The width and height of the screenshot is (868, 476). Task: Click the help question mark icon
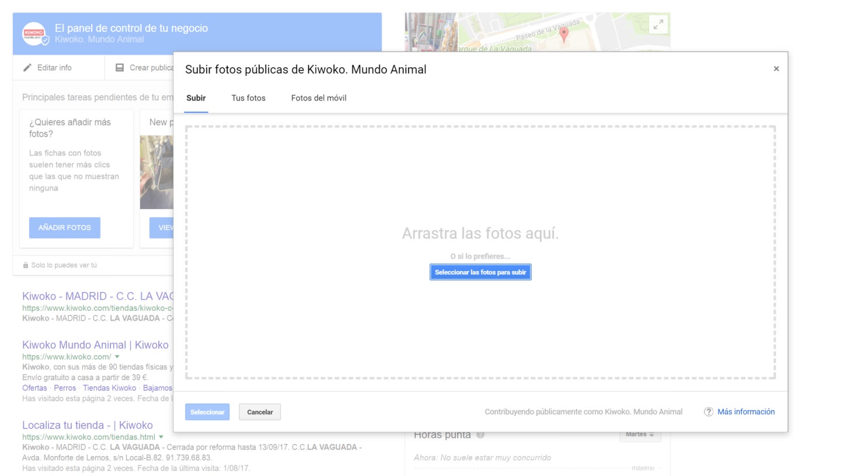tap(709, 412)
